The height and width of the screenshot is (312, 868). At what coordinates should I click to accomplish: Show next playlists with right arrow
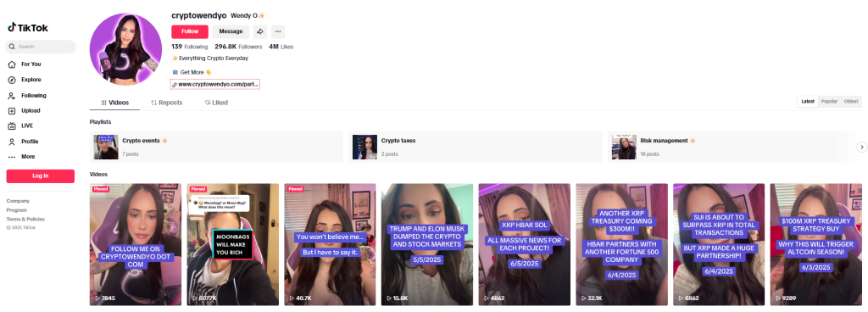pyautogui.click(x=861, y=148)
